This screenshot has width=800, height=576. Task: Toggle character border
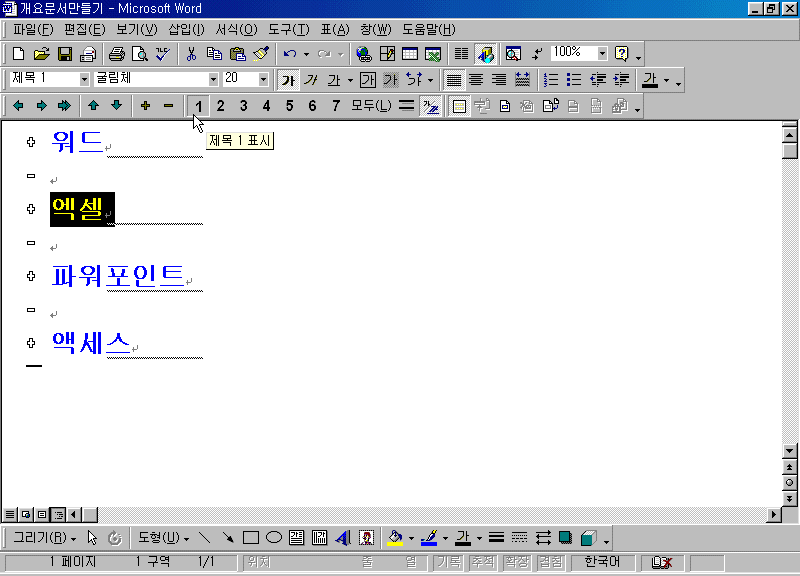367,80
